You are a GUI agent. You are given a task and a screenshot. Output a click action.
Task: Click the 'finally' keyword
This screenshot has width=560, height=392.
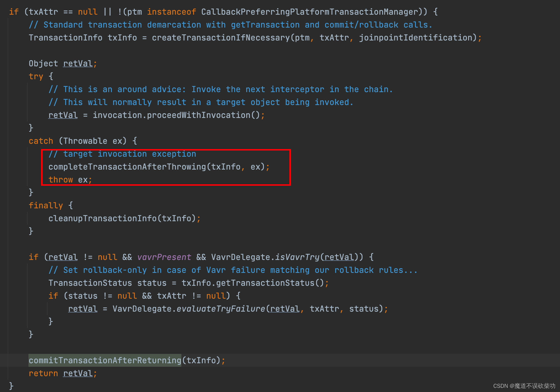46,206
